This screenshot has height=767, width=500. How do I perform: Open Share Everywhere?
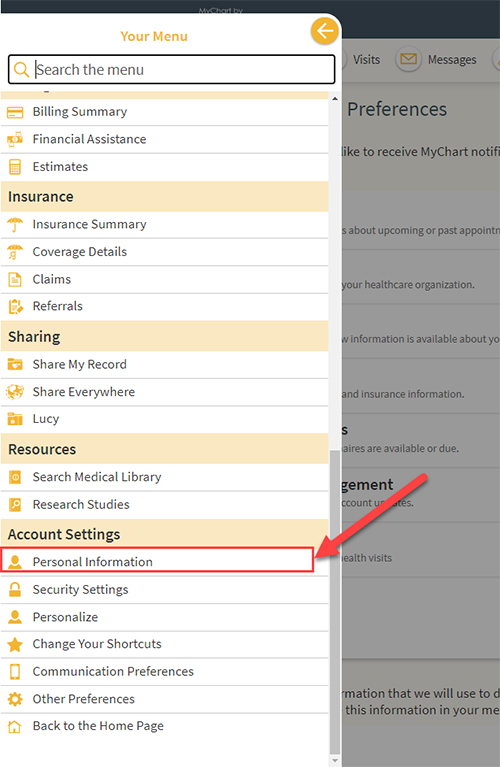tap(164, 392)
